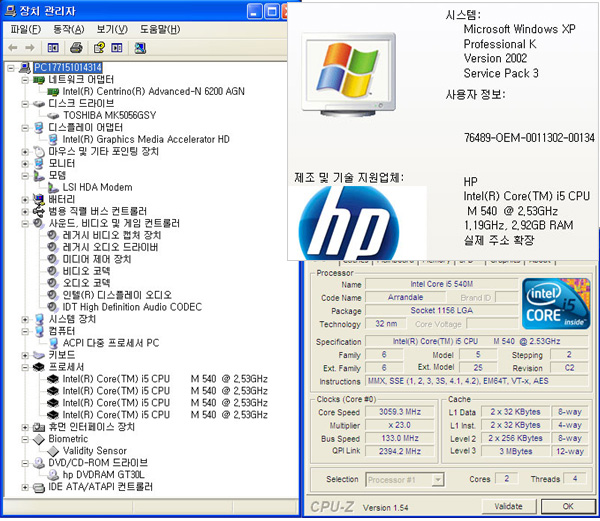600x521 pixels.
Task: Click the HP logo in System Properties
Action: (349, 222)
